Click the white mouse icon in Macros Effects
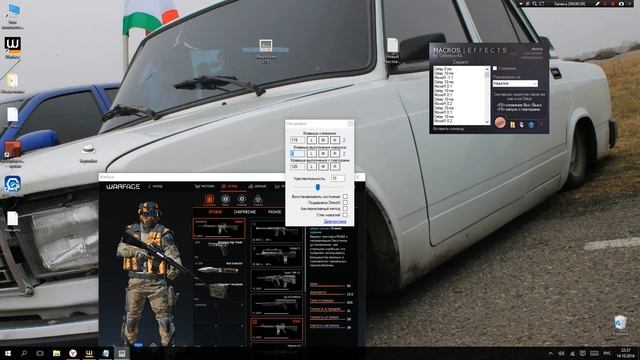Screen dimensions: 640x360 coord(522,124)
